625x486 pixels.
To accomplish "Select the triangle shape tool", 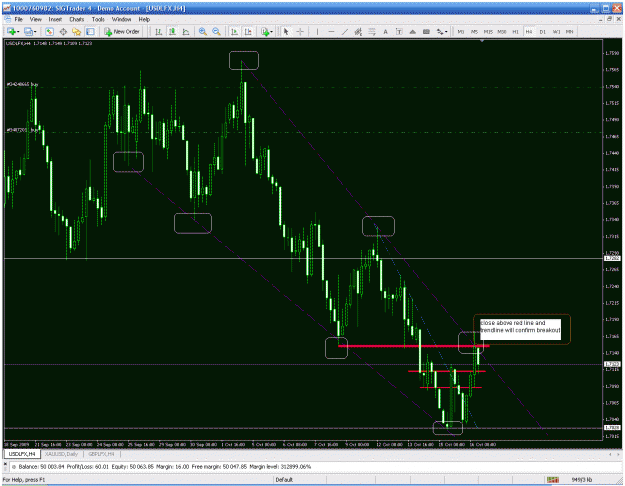I will click(413, 31).
